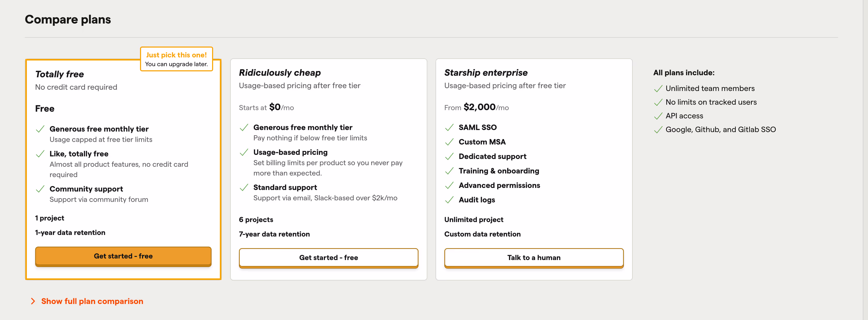The image size is (868, 320).
Task: Click the Just pick this one! badge
Action: click(x=176, y=59)
